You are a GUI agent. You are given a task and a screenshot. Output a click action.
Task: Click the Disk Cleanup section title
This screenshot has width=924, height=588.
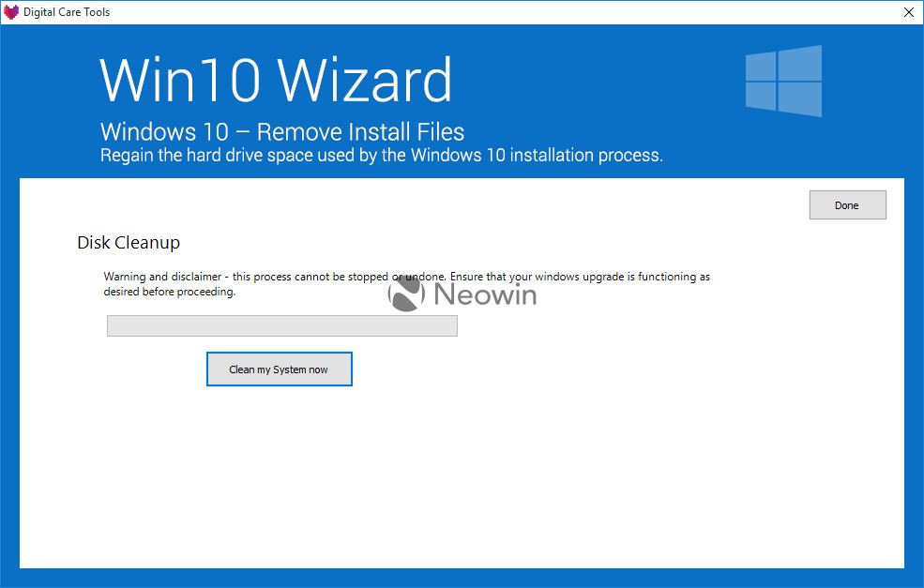click(x=129, y=242)
